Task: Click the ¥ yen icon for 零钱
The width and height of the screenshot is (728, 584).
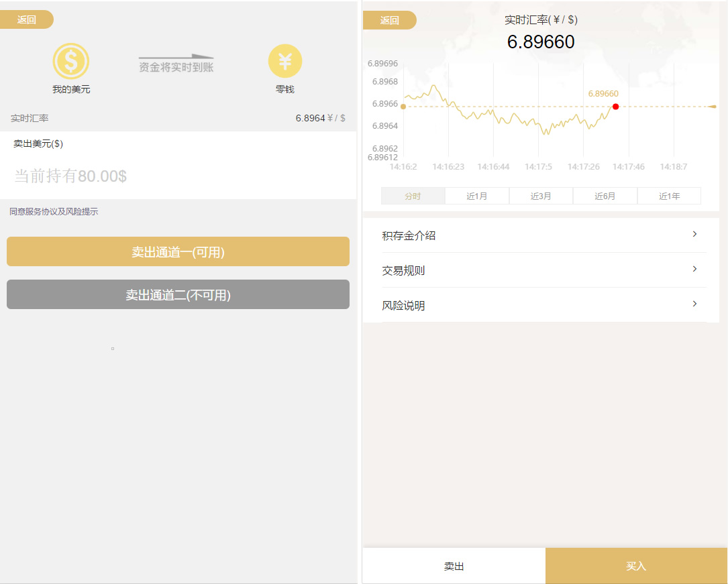Action: point(284,60)
